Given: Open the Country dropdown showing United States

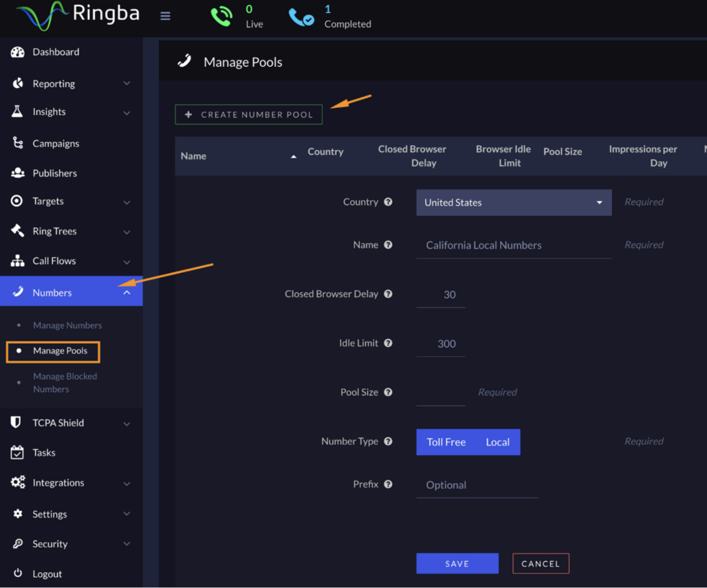Looking at the screenshot, I should tap(514, 202).
